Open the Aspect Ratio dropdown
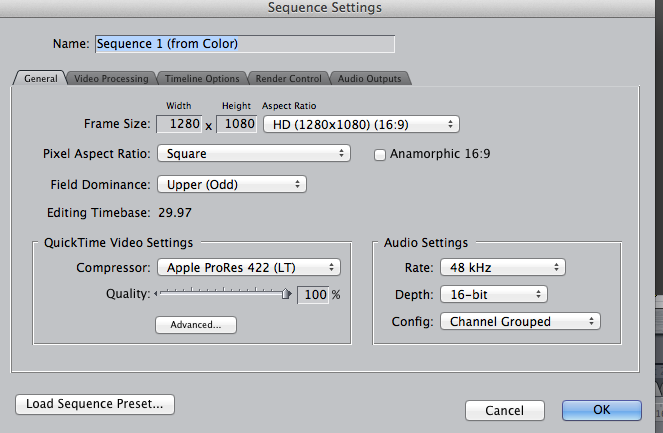Image resolution: width=663 pixels, height=433 pixels. (360, 124)
